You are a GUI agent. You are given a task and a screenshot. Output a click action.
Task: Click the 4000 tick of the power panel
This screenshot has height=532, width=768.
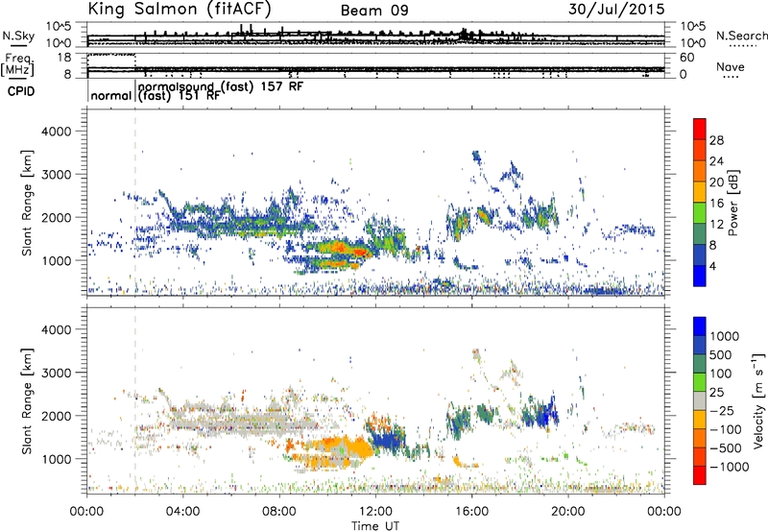(56, 132)
